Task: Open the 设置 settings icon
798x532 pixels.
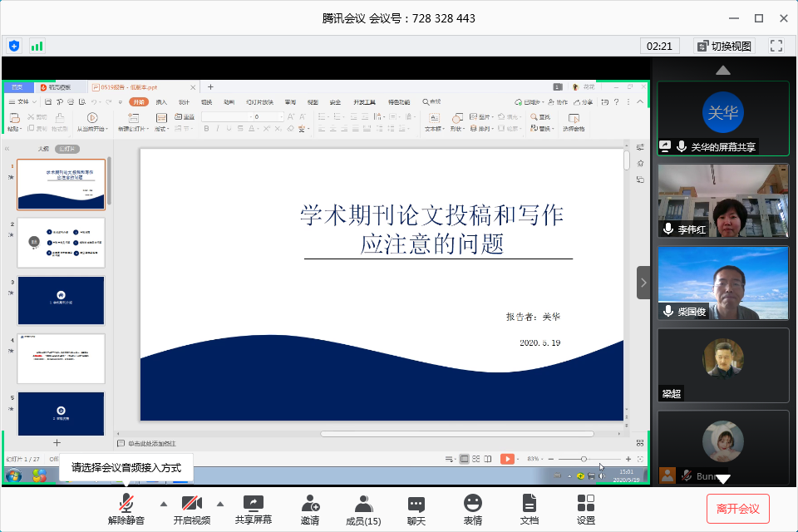Action: [585, 509]
